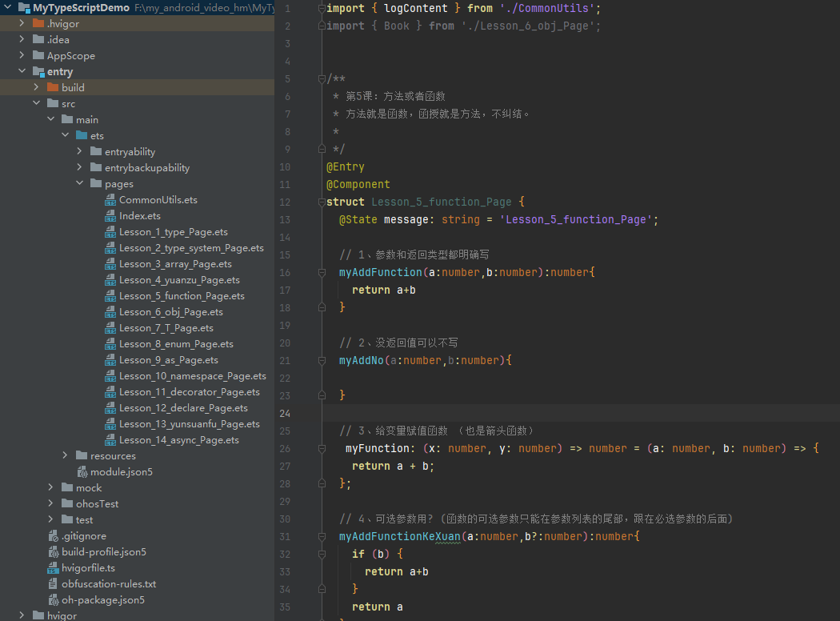Click the @Component decorator
The image size is (840, 621).
point(358,184)
